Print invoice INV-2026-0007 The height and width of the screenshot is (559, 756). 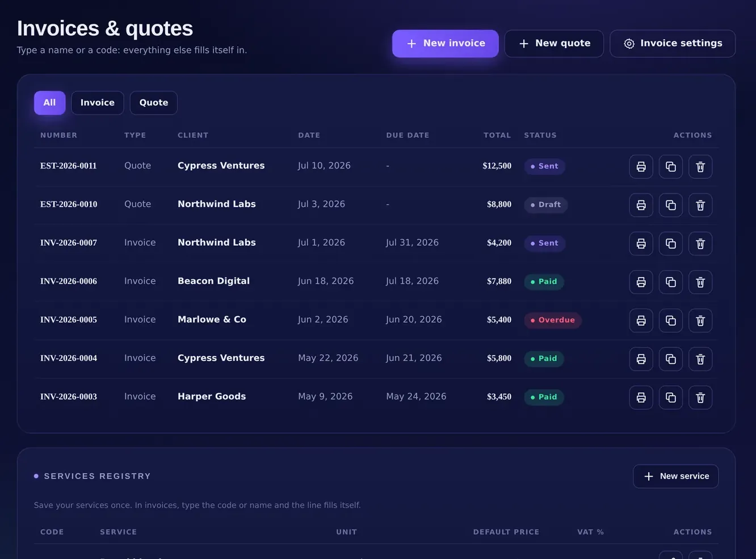[641, 243]
